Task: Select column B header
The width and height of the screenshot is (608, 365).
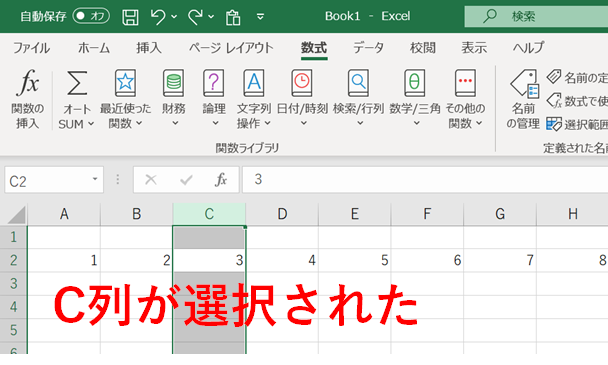Action: 136,214
